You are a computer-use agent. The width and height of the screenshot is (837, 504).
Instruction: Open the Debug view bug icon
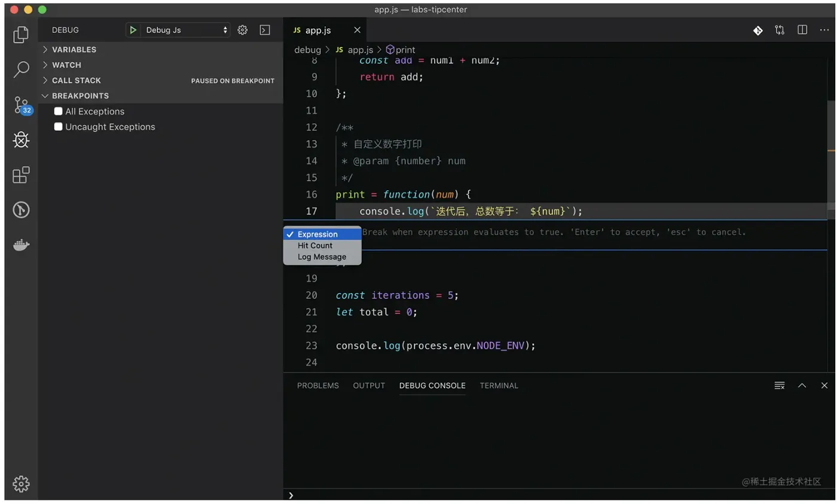21,140
